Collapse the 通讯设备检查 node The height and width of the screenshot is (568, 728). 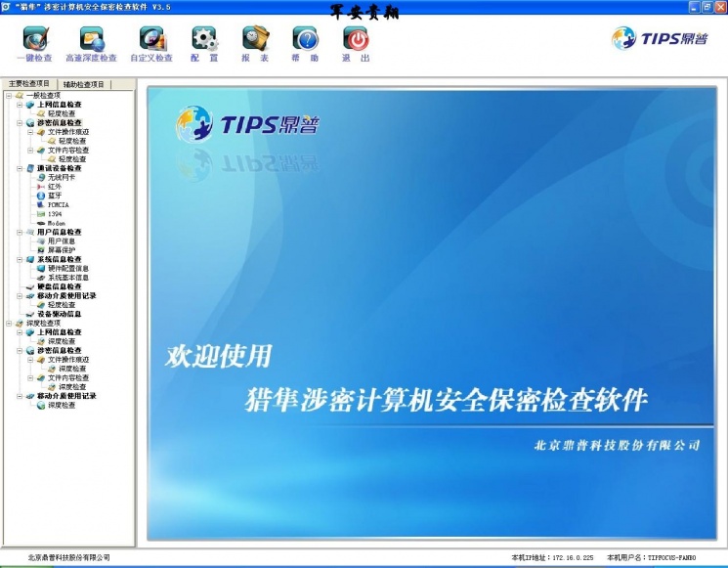tap(20, 168)
